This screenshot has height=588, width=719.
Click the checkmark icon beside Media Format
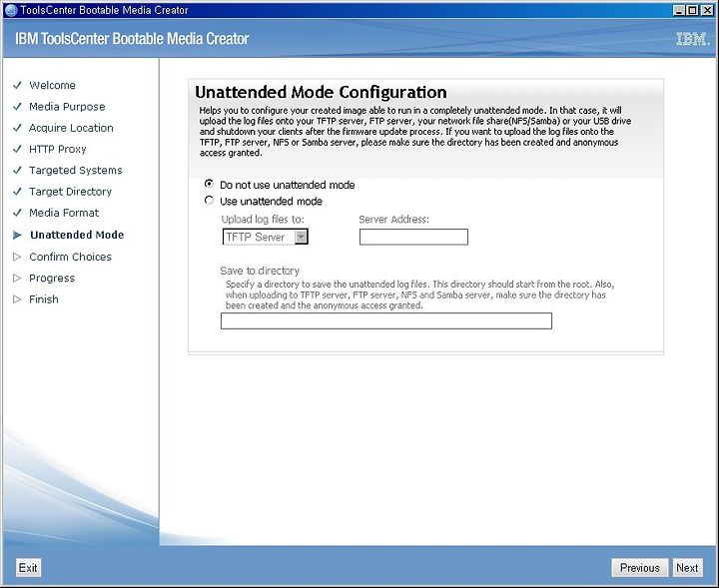click(17, 213)
